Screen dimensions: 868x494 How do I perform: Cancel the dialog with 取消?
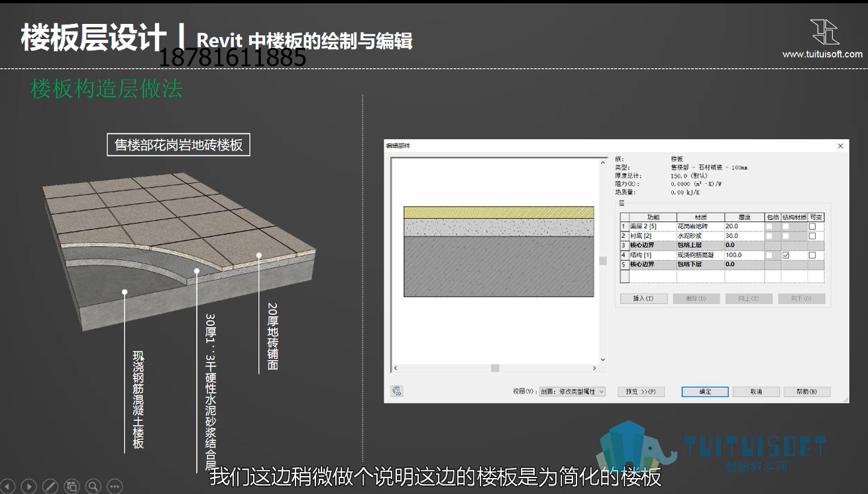click(756, 392)
